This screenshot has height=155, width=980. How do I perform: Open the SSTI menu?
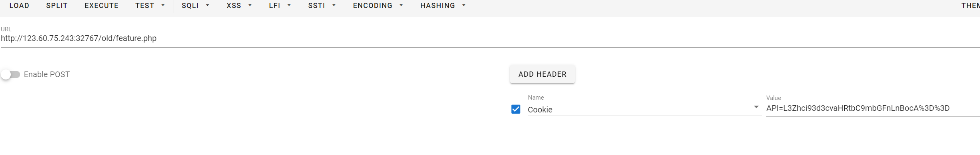click(x=322, y=6)
